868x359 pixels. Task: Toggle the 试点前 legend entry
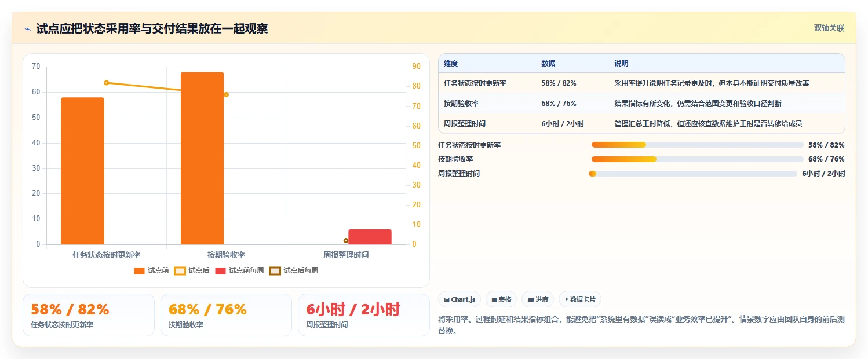point(151,270)
